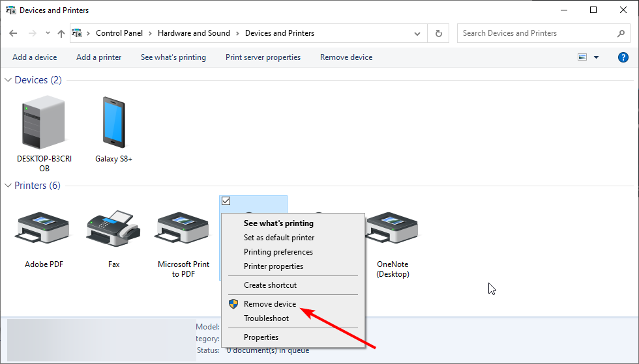Collapse the Printers (6) group
Viewport: 639px width, 364px height.
[8, 186]
